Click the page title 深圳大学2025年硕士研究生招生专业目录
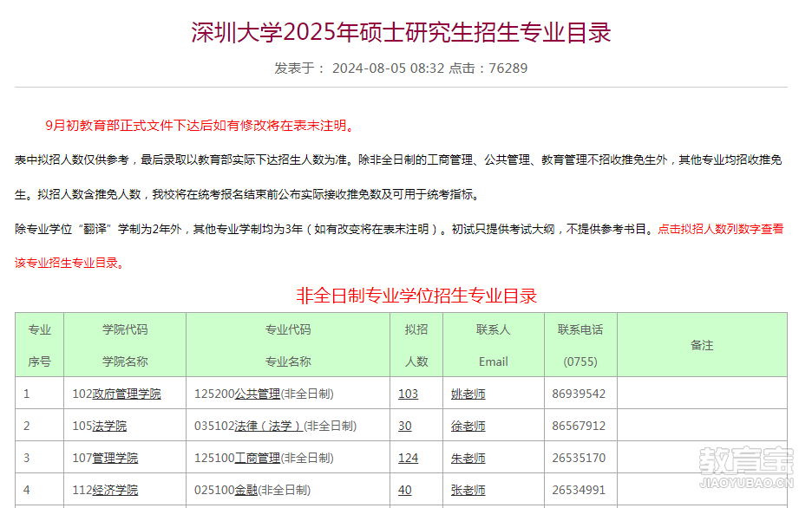The image size is (812, 508). click(x=402, y=32)
